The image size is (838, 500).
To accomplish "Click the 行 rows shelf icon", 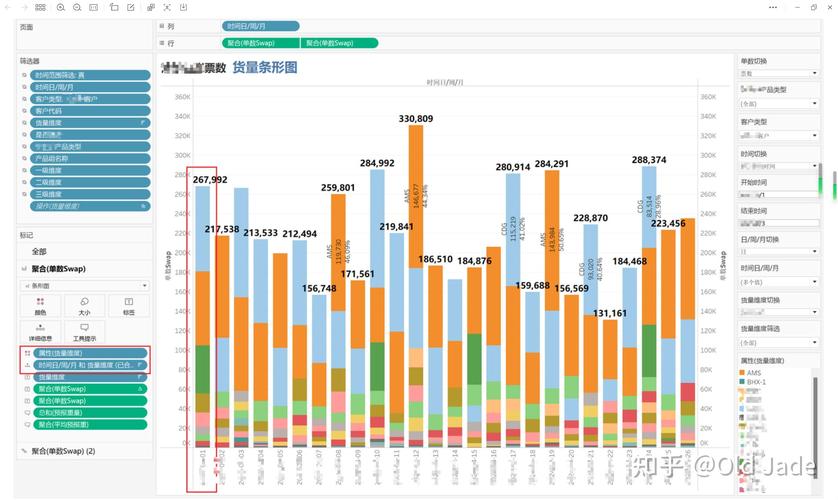I will point(161,43).
